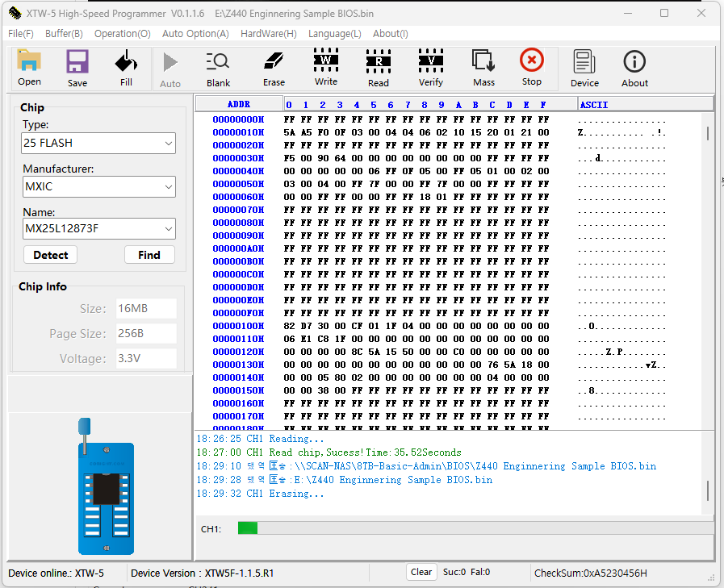The width and height of the screenshot is (724, 588).
Task: Click the Page Size 256B field
Action: pyautogui.click(x=146, y=333)
